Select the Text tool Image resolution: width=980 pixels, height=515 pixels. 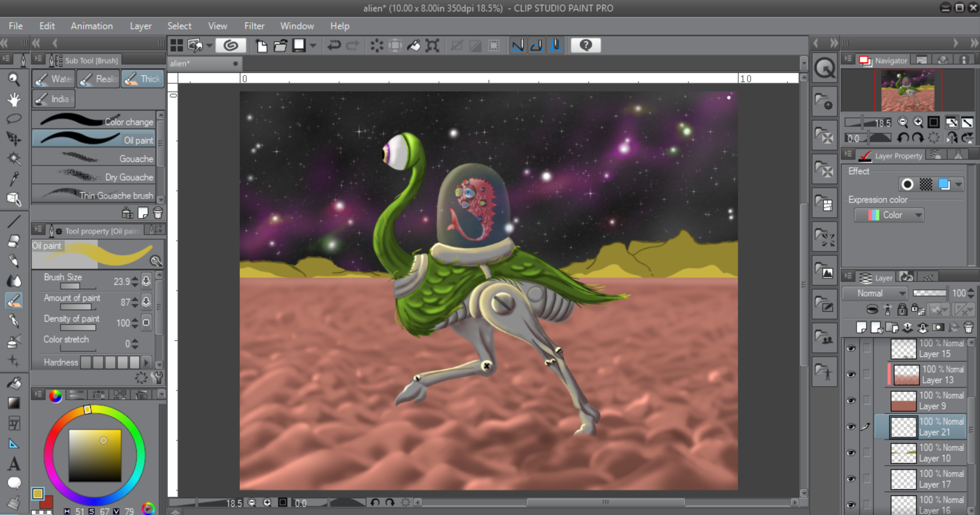(x=14, y=464)
